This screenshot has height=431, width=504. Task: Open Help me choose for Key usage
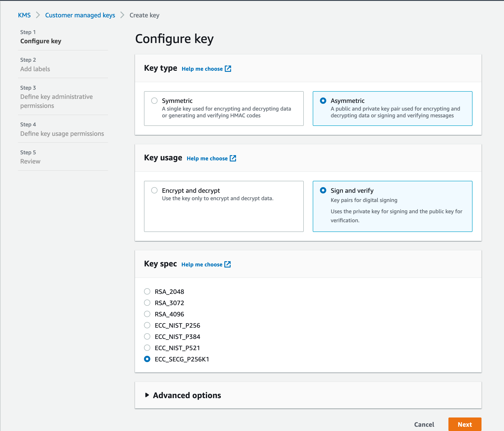(207, 159)
